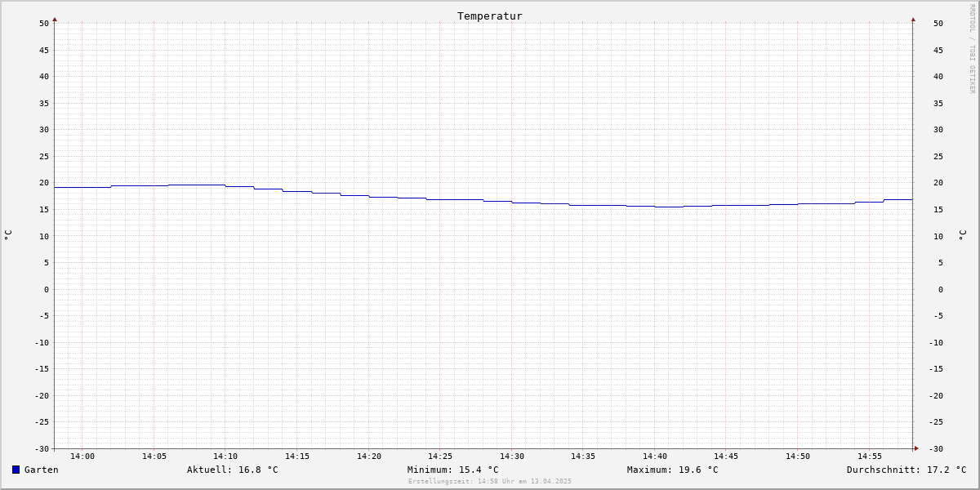Click the 14:45 time axis label
This screenshot has height=490, width=980.
pyautogui.click(x=726, y=457)
